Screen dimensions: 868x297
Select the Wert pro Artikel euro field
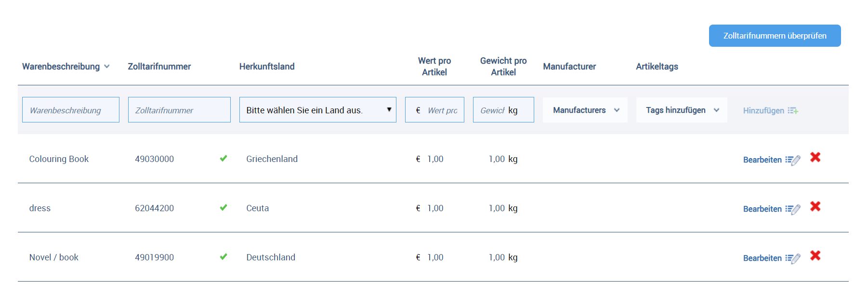441,110
